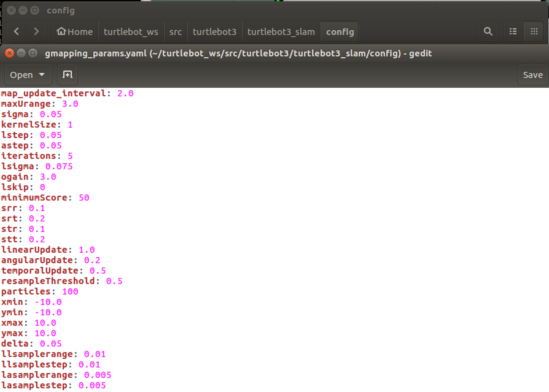
Task: Click the minimumScore value 50
Action: pyautogui.click(x=84, y=198)
